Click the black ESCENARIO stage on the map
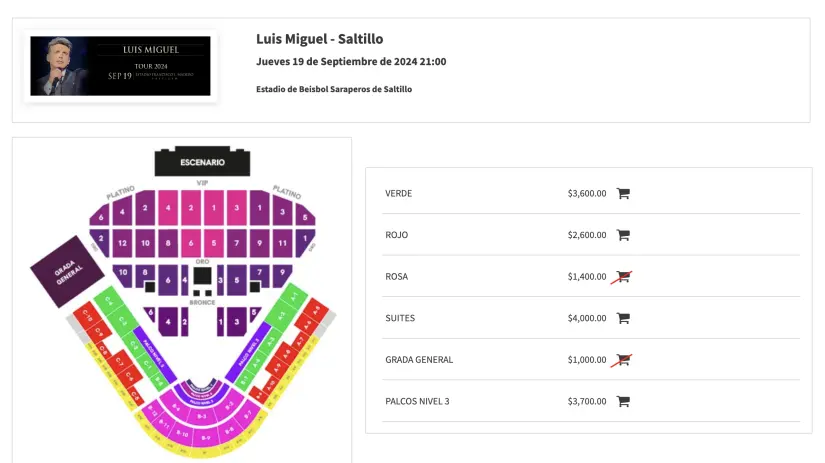This screenshot has width=825, height=463. (x=202, y=162)
